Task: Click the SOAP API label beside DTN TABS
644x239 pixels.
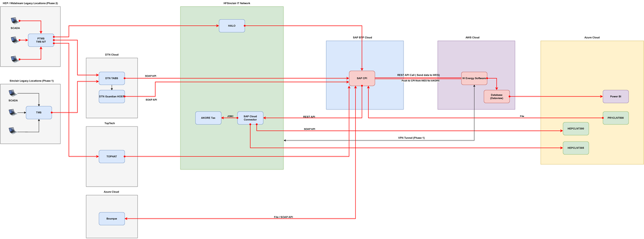Action: pyautogui.click(x=151, y=76)
